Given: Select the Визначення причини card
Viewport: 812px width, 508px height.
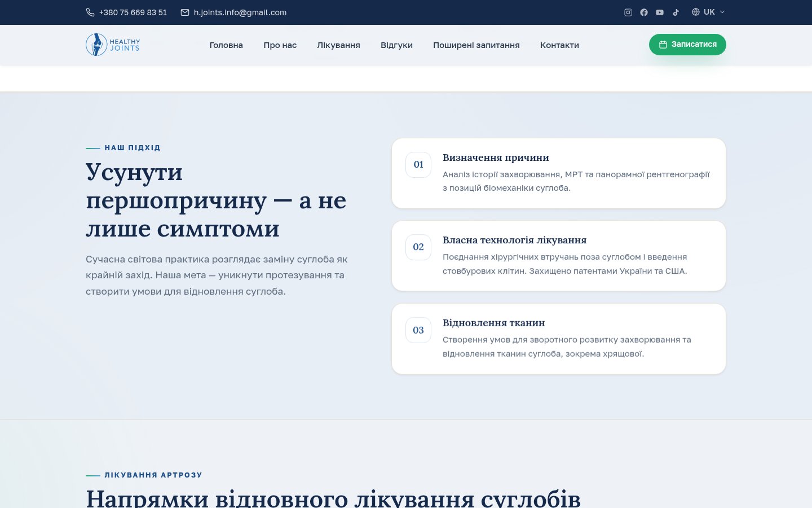Looking at the screenshot, I should pyautogui.click(x=559, y=173).
